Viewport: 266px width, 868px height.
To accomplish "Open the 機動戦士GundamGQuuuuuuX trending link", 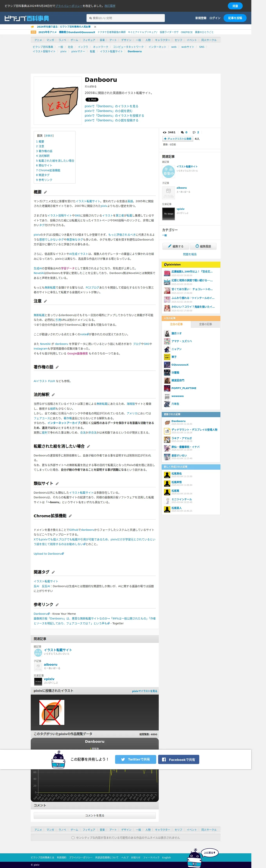I will (x=77, y=32).
